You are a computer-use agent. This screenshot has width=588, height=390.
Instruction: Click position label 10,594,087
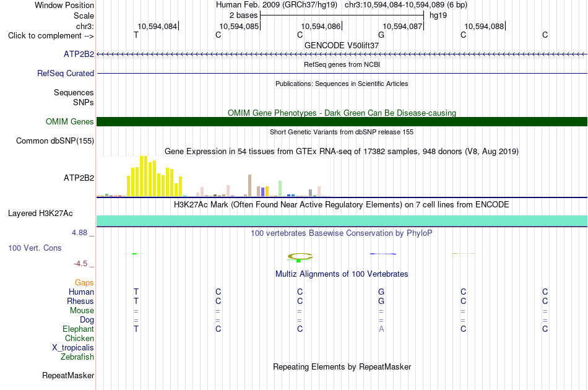[403, 26]
